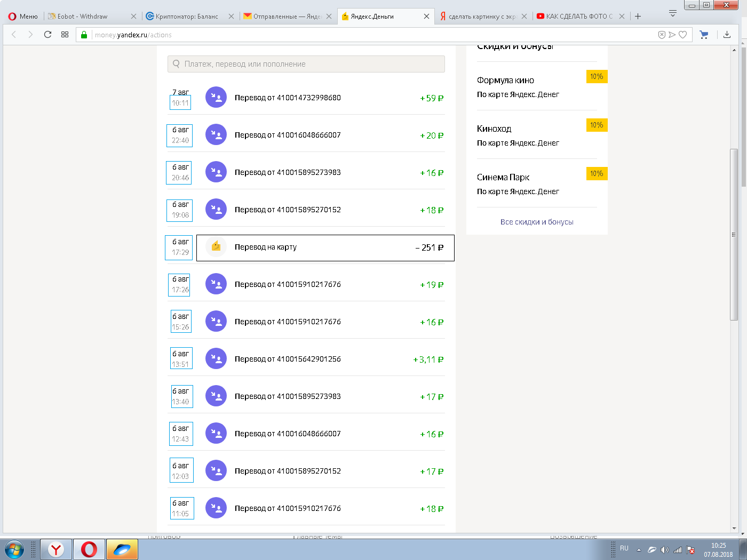This screenshot has height=560, width=747.
Task: Click the page scrollbar up arrow
Action: pyautogui.click(x=734, y=50)
